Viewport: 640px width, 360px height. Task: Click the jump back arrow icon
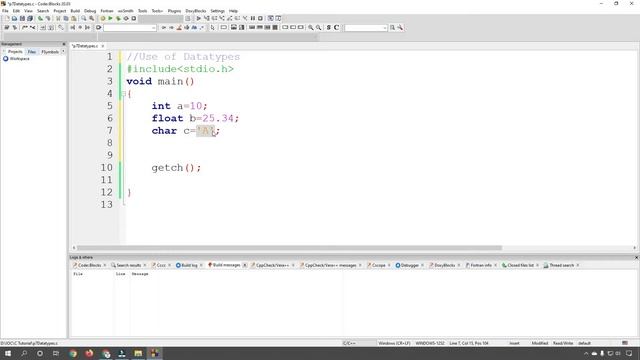pos(164,27)
